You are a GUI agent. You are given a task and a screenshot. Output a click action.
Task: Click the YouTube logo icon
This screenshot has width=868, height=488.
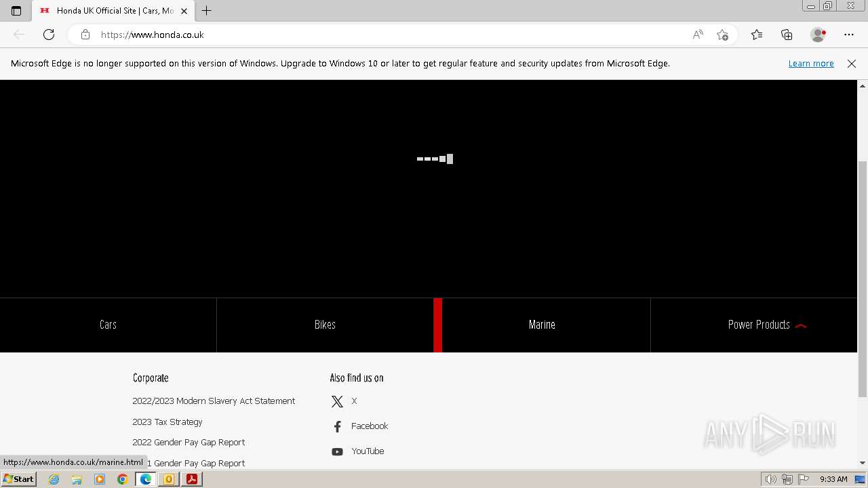337,451
